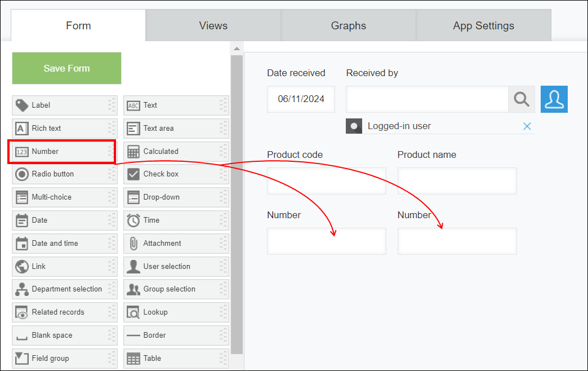Remove Logged-in user with the X
The height and width of the screenshot is (371, 588).
click(x=527, y=126)
